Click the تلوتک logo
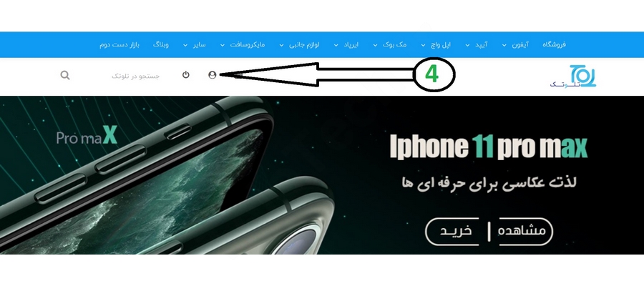The height and width of the screenshot is (286, 644). tap(573, 76)
